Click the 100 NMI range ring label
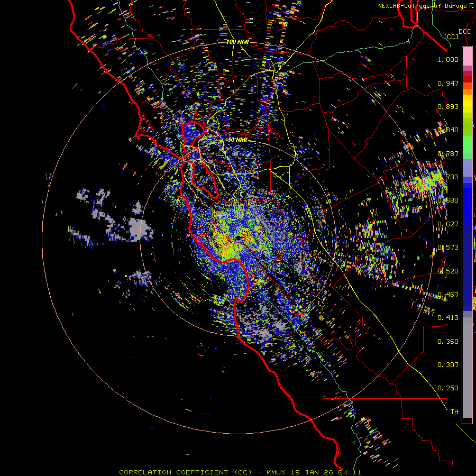Screen dimensions: 476x476 tap(237, 42)
